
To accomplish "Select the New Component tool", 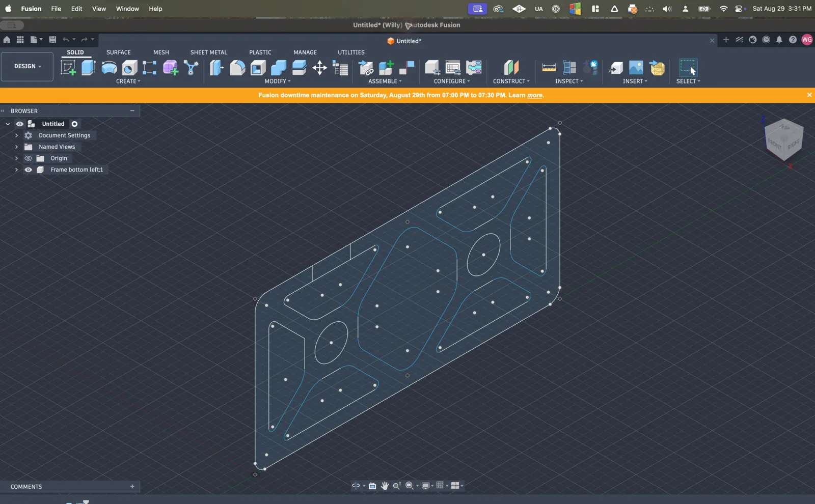I will pos(387,67).
